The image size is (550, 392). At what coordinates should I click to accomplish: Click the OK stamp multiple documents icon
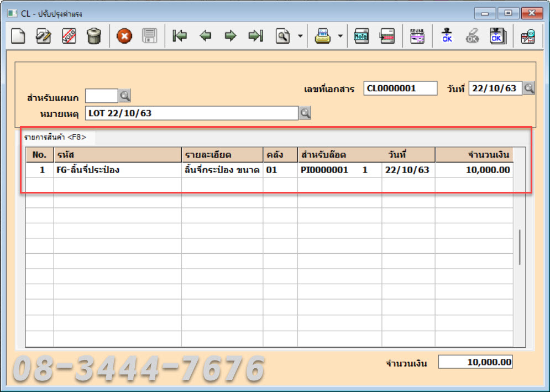click(497, 36)
